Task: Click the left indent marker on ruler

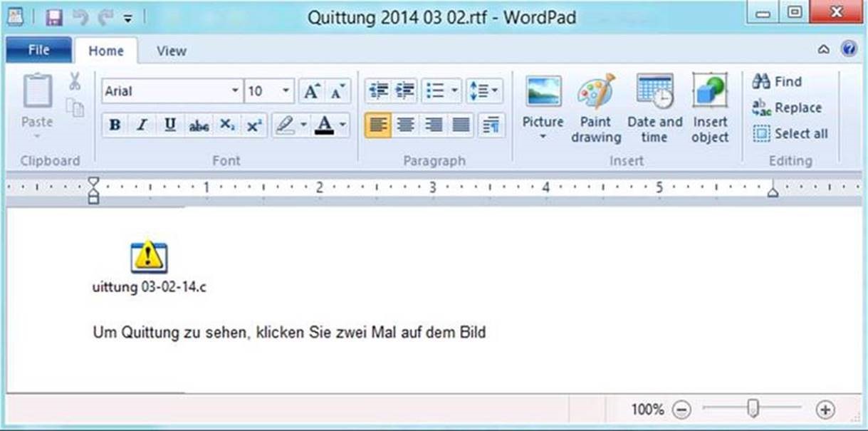Action: point(94,191)
